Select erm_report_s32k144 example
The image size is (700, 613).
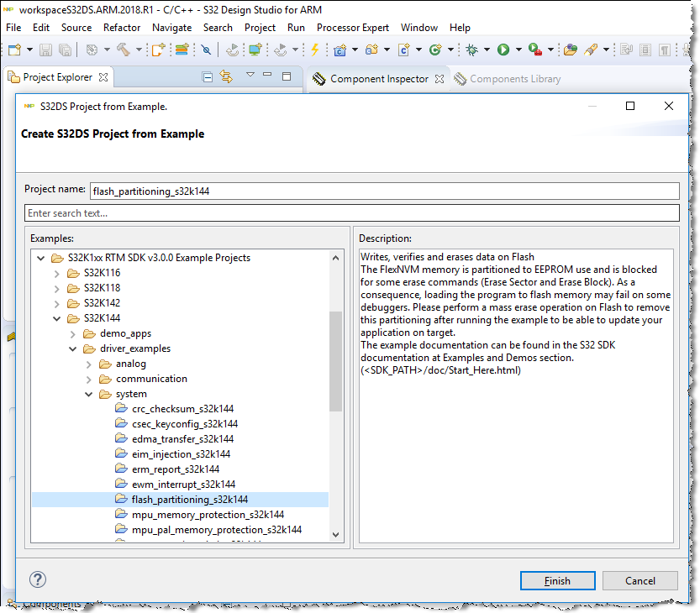click(176, 469)
